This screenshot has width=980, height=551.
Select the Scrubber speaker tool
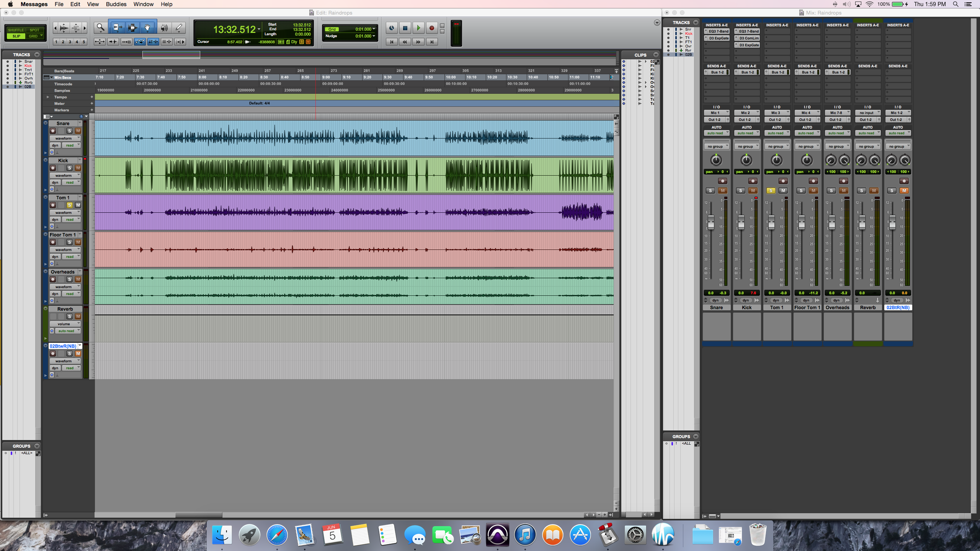tap(164, 28)
